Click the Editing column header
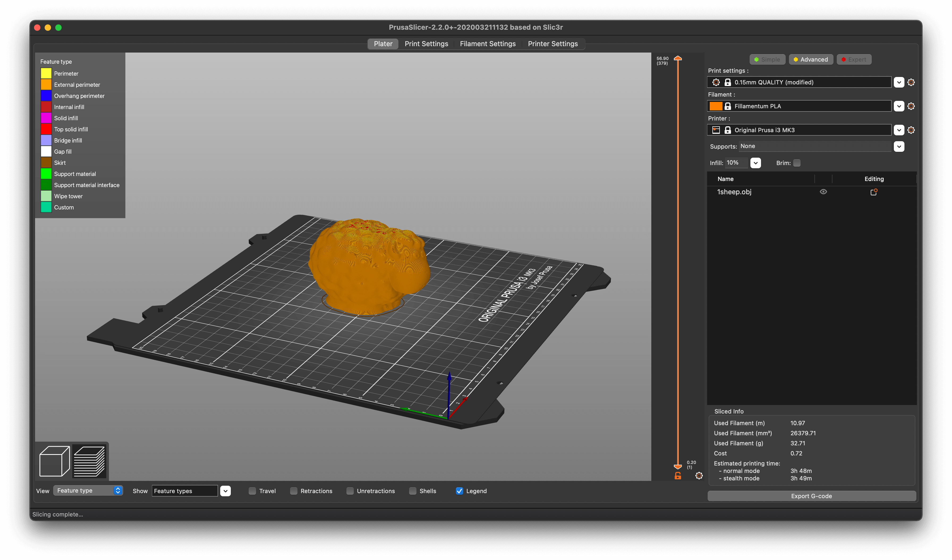Screen dimensions: 952x560 (x=874, y=179)
